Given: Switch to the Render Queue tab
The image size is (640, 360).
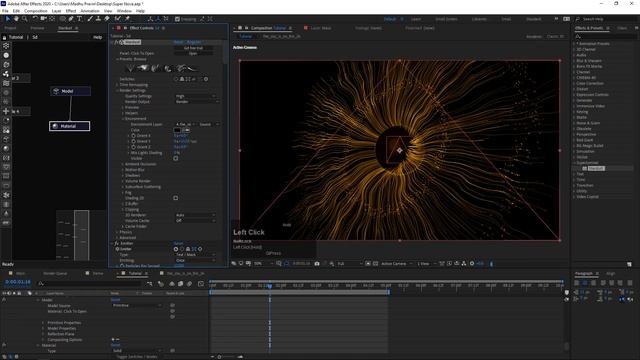Looking at the screenshot, I should click(x=55, y=273).
